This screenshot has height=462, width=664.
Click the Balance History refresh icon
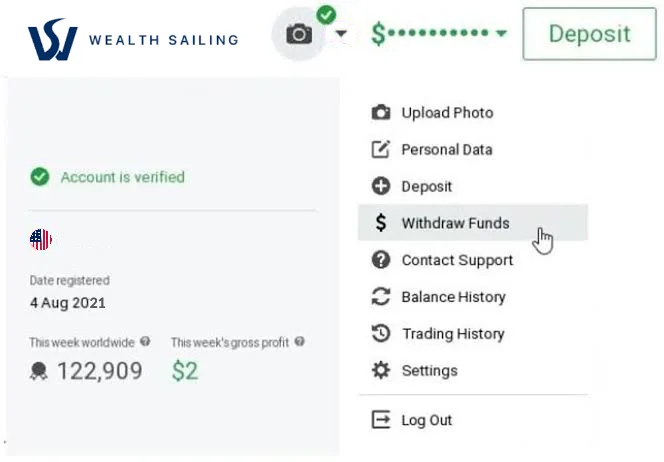[x=380, y=297]
